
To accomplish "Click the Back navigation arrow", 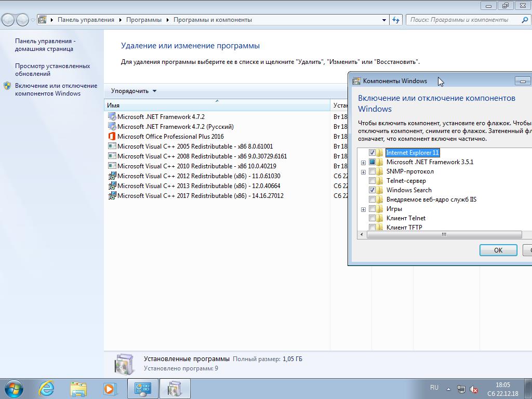I will [x=9, y=20].
